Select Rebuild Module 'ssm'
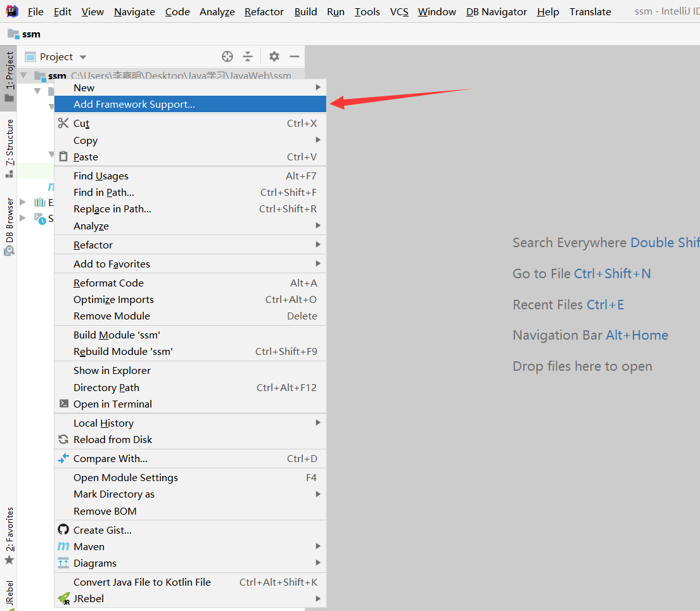Viewport: 700px width, 611px height. [x=190, y=351]
